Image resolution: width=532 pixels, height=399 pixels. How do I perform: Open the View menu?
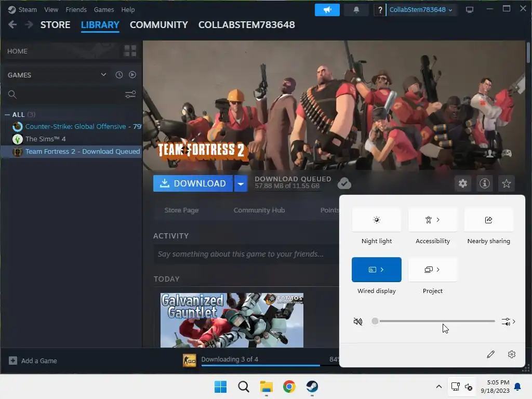tap(51, 10)
